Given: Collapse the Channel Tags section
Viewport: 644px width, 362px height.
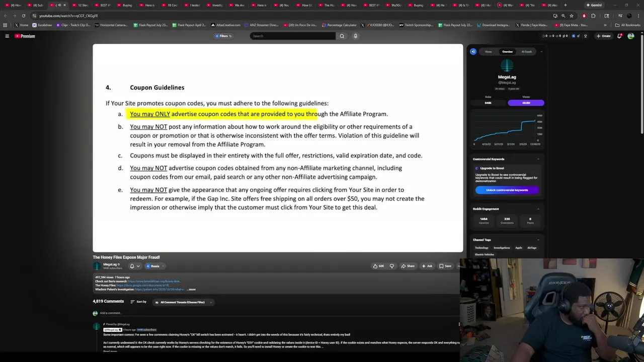Looking at the screenshot, I should (538, 240).
